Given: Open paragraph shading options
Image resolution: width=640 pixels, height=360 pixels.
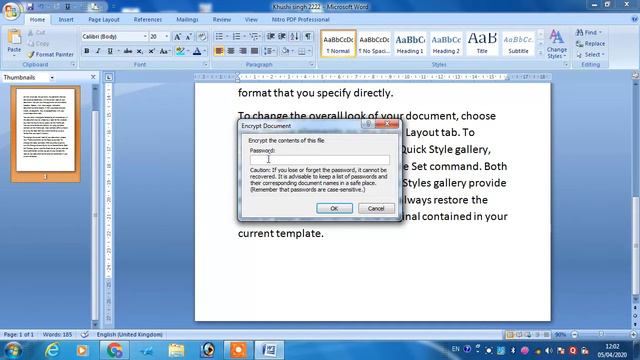Looking at the screenshot, I should click(x=285, y=51).
